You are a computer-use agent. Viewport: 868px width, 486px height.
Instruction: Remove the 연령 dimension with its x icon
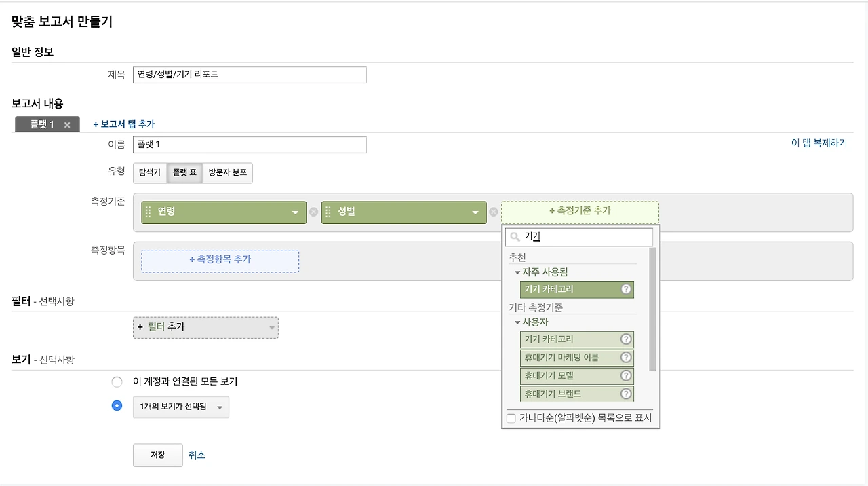pos(313,212)
